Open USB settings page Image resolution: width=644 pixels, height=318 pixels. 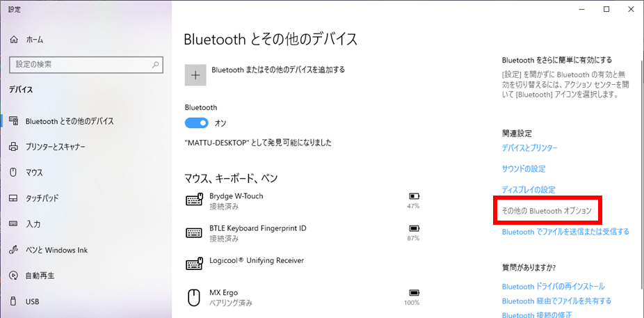click(x=32, y=301)
